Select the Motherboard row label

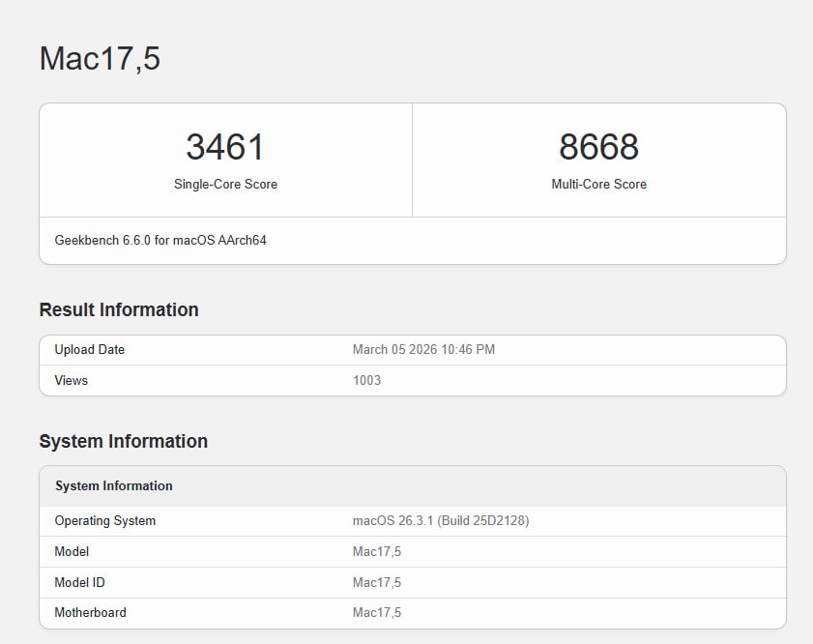click(91, 613)
